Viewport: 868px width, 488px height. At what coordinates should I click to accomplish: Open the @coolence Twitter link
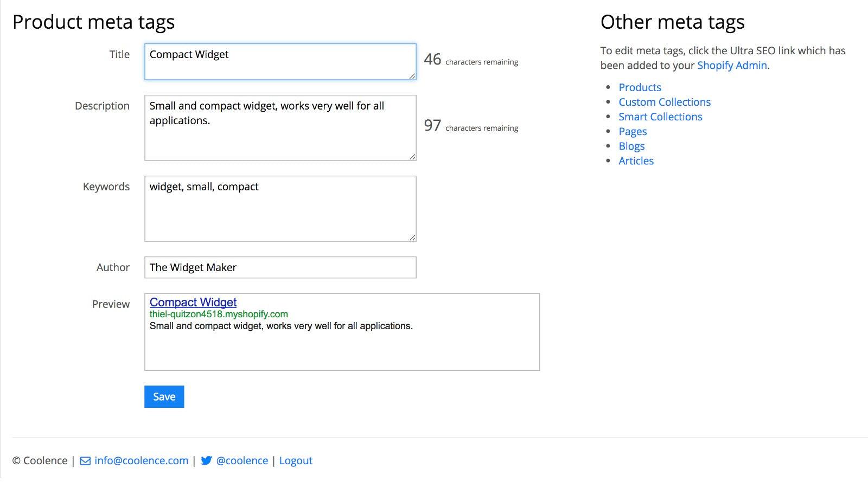click(x=242, y=461)
